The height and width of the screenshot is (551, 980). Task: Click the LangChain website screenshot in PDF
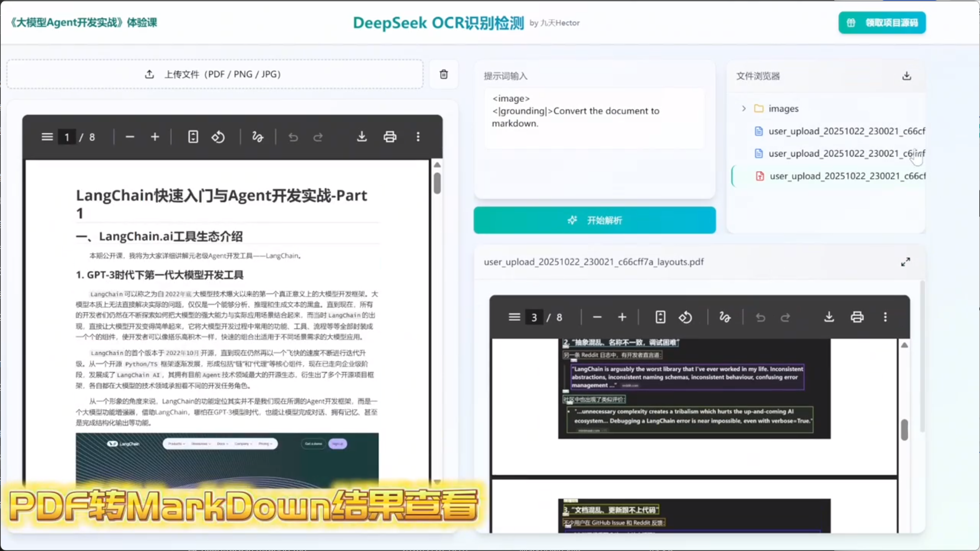click(227, 460)
